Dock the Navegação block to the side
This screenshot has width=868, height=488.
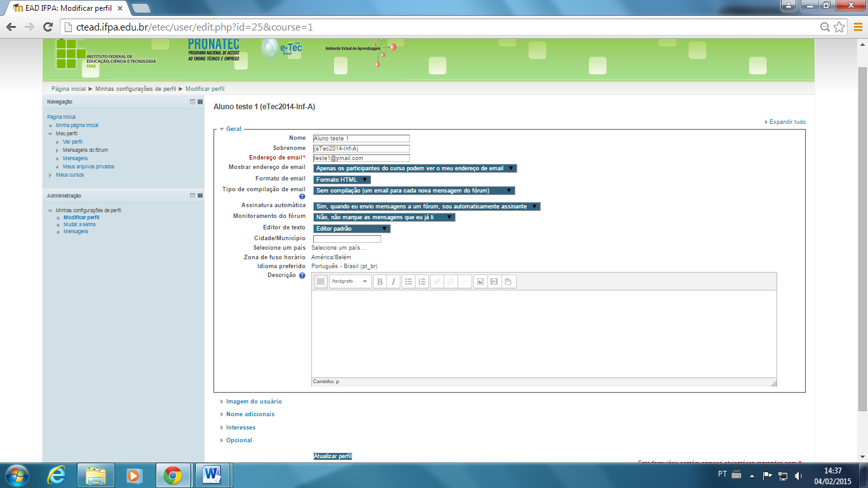tap(200, 102)
